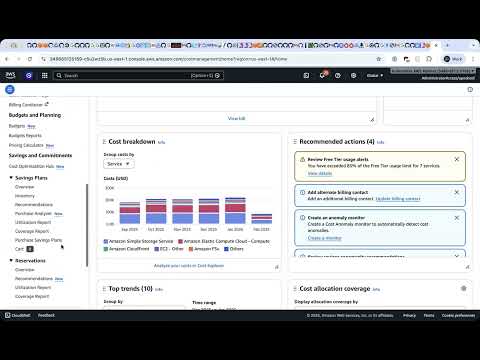480x360 pixels.
Task: Click the Recommended actions widget resize corner handle
Action: (x=467, y=267)
